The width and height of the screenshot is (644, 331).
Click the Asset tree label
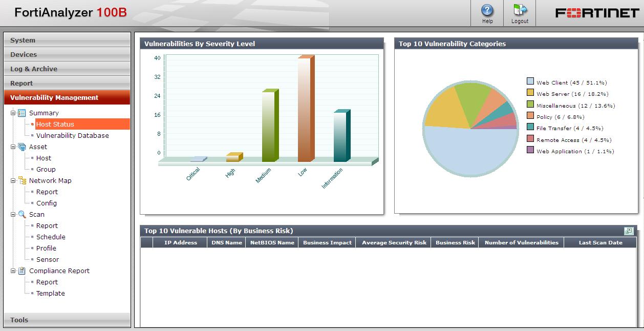click(x=38, y=147)
